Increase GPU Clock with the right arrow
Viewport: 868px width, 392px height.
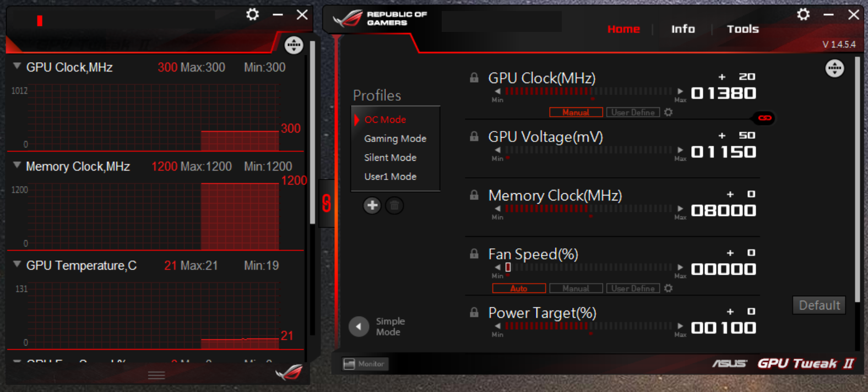tap(680, 91)
